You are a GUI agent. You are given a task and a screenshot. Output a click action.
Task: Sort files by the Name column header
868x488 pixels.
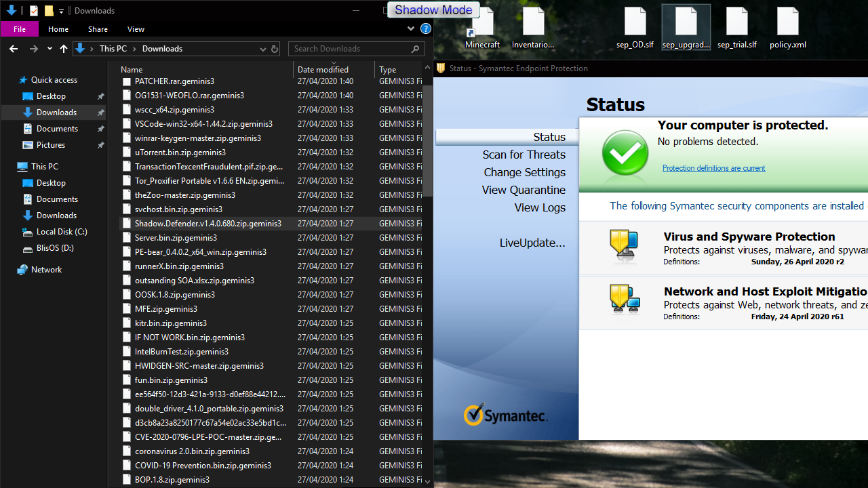pyautogui.click(x=132, y=69)
